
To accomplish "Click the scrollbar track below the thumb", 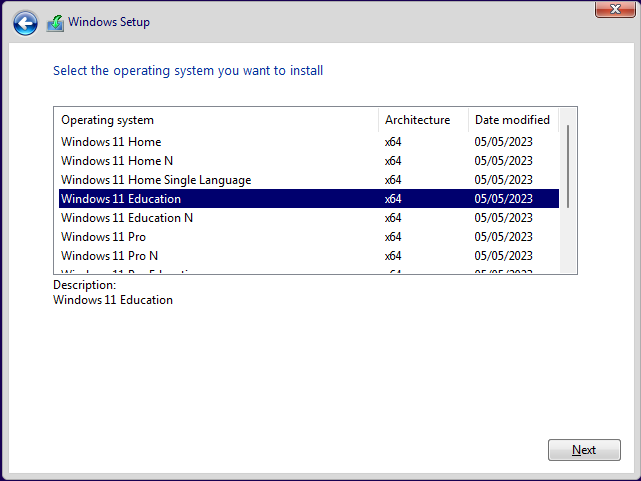I will [569, 240].
